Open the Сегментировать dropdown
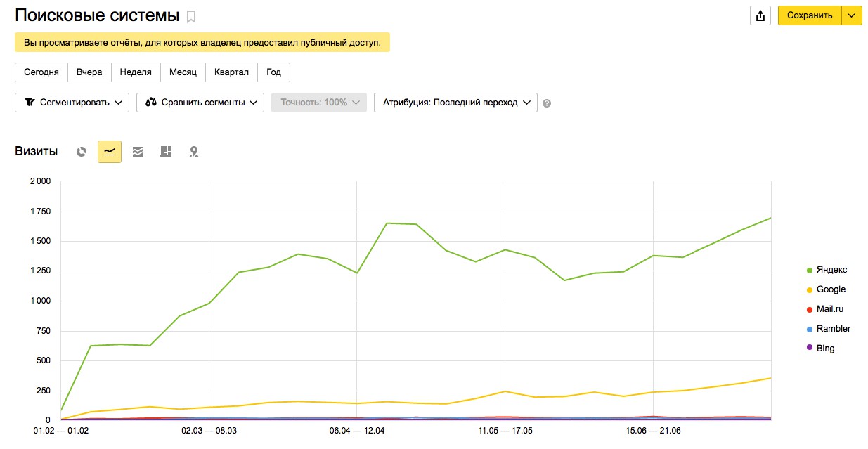Viewport: 868px width, 449px height. point(72,103)
